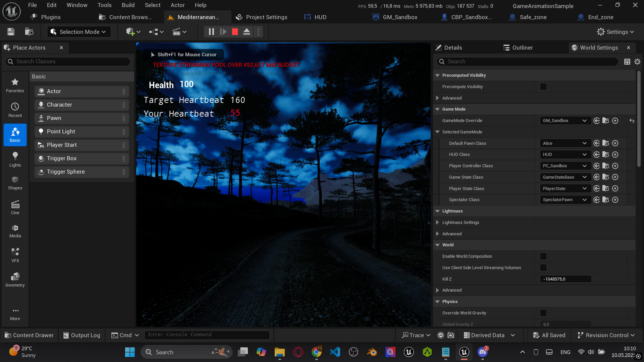The image size is (644, 362).
Task: Open the Build menu
Action: click(x=128, y=5)
